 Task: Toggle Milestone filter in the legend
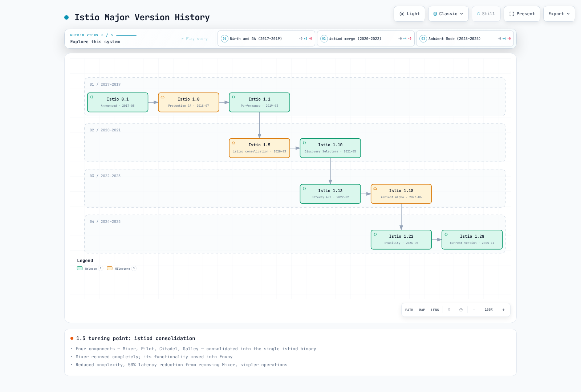click(x=121, y=269)
